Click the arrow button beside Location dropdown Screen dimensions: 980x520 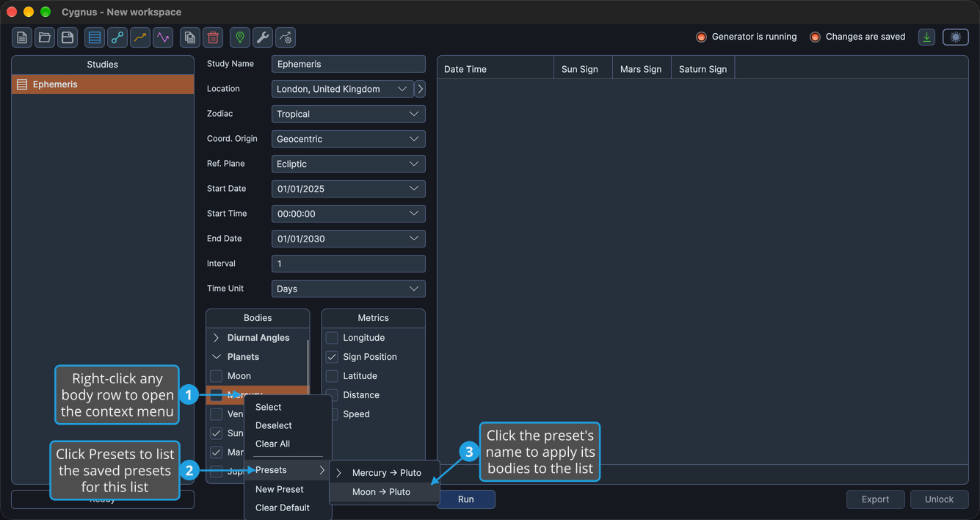(x=420, y=89)
